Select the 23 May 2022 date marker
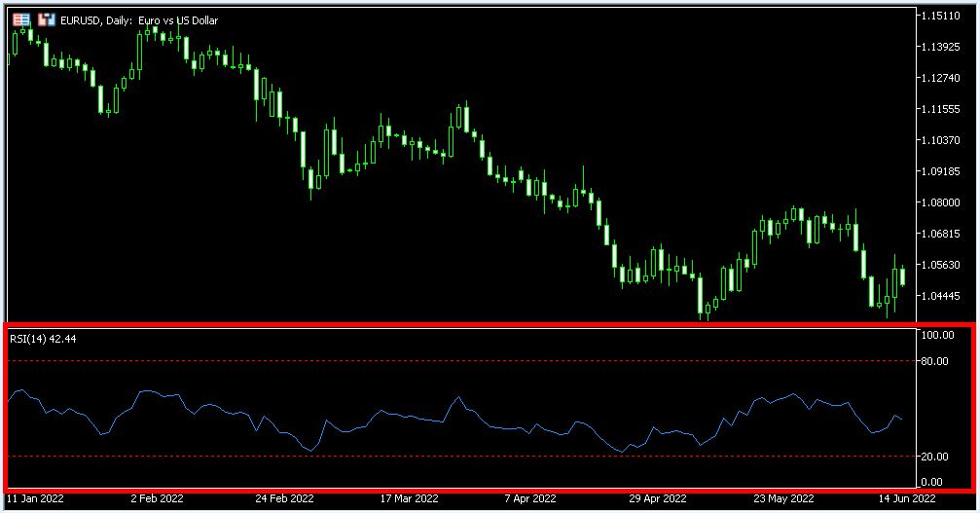Image resolution: width=980 pixels, height=513 pixels. 782,498
